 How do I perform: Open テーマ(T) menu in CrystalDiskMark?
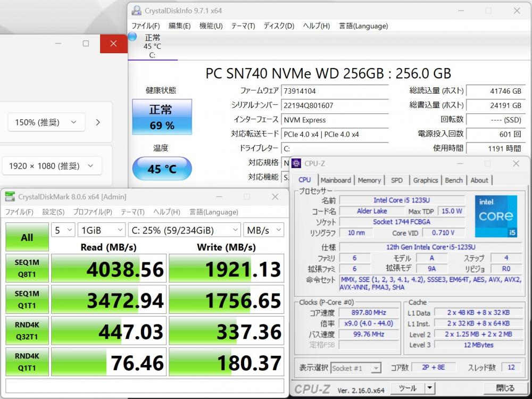(132, 212)
